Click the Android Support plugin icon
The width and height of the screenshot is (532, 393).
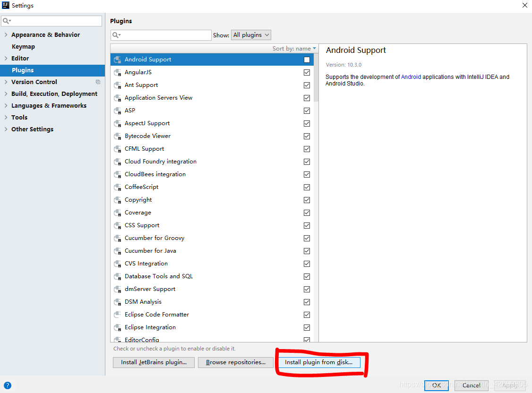(x=118, y=60)
